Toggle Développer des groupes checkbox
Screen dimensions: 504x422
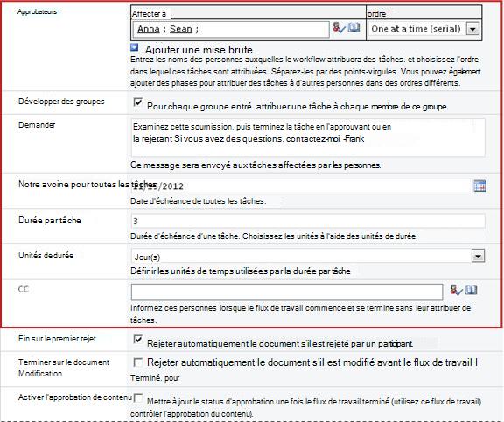pos(138,102)
